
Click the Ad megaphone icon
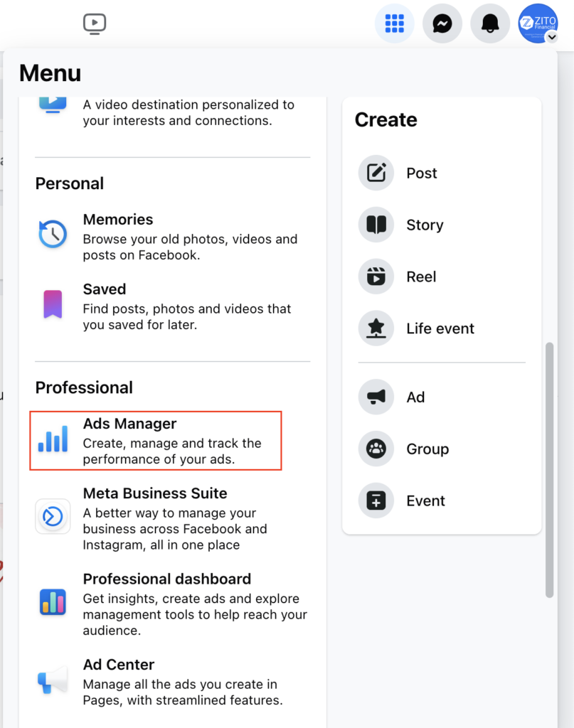point(376,397)
